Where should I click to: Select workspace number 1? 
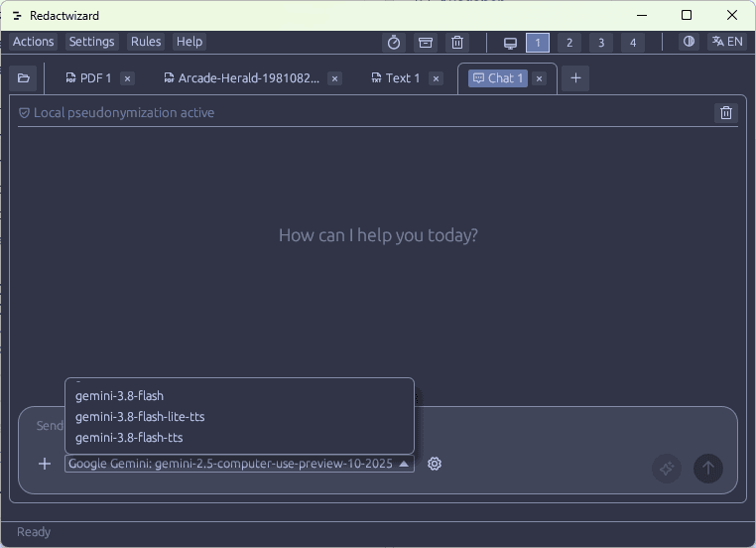pos(538,43)
